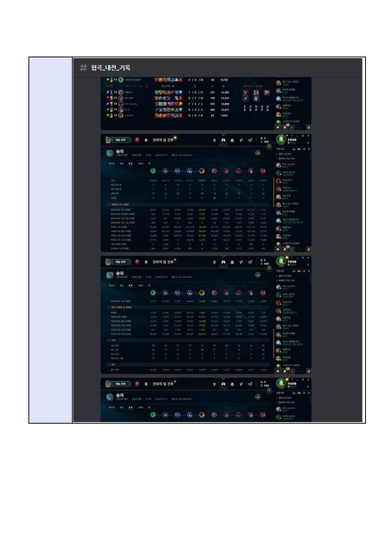The image size is (392, 555).
Task: Expand 일반 (33/85) friend group in 시야 screenshot
Action: 285,276
